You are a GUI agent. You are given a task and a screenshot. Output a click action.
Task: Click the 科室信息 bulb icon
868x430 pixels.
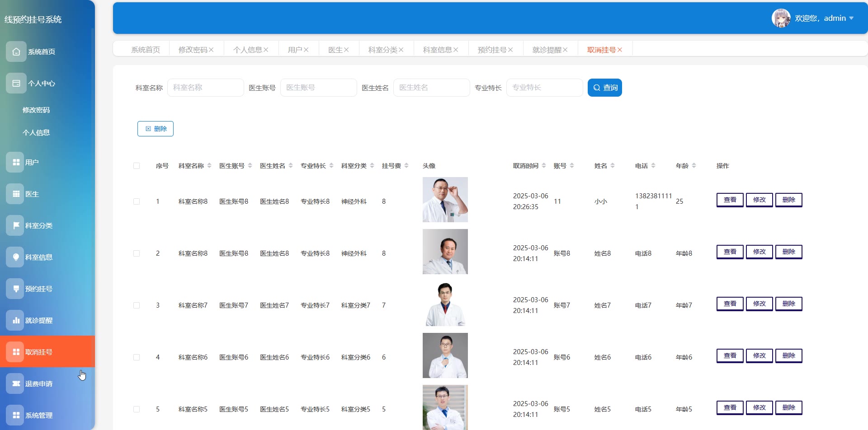15,257
